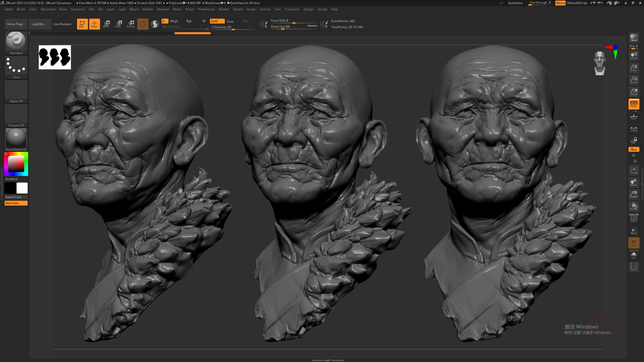
Task: Click the QuickSave button
Action: pos(515,3)
